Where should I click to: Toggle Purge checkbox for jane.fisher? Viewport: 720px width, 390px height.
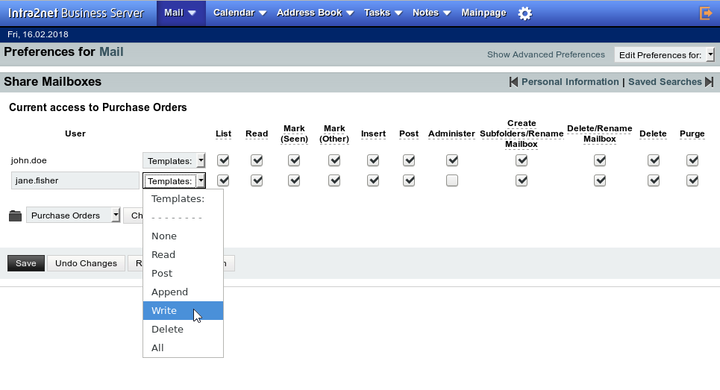[x=692, y=181]
